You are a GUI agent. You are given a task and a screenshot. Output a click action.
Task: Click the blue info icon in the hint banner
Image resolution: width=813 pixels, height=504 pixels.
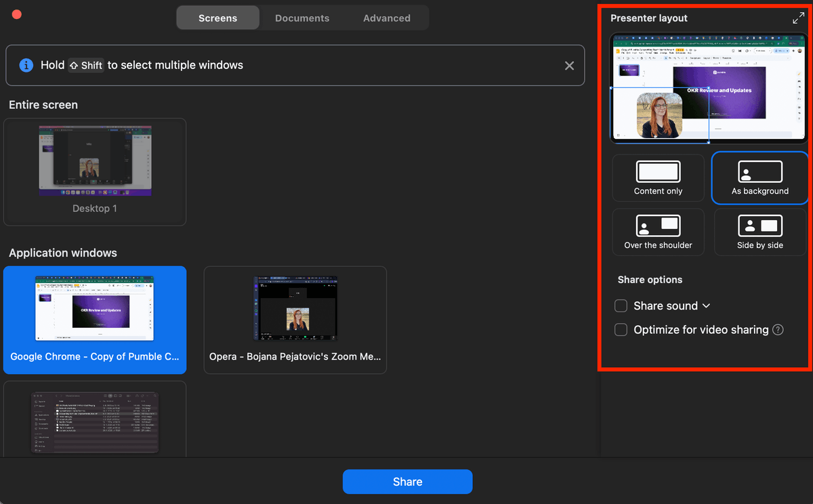[x=26, y=65]
